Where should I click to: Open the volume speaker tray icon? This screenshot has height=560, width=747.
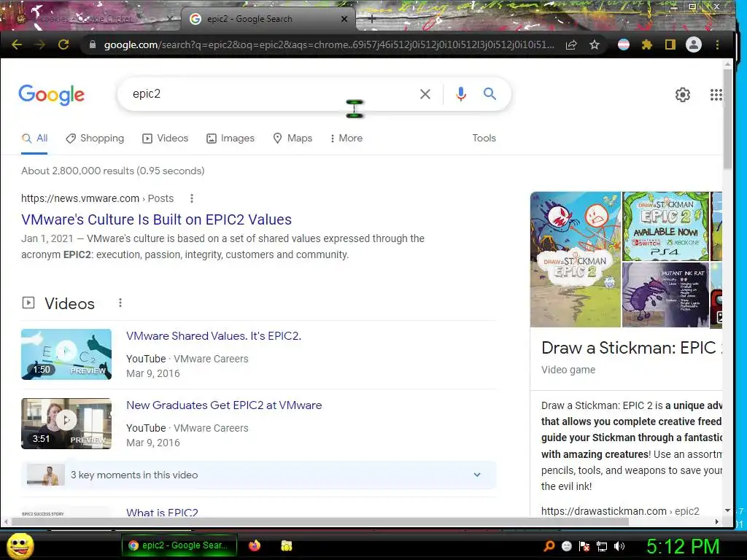(x=619, y=546)
